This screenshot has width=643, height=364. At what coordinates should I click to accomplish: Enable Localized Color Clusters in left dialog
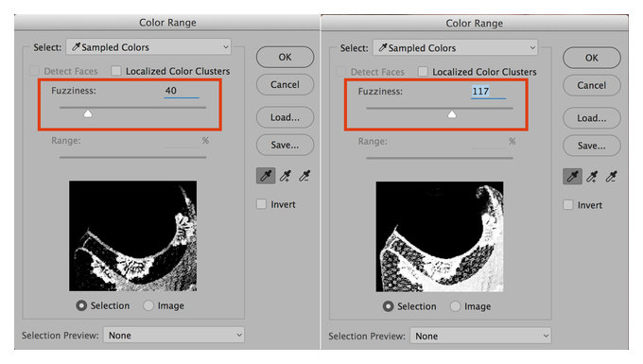(x=116, y=71)
